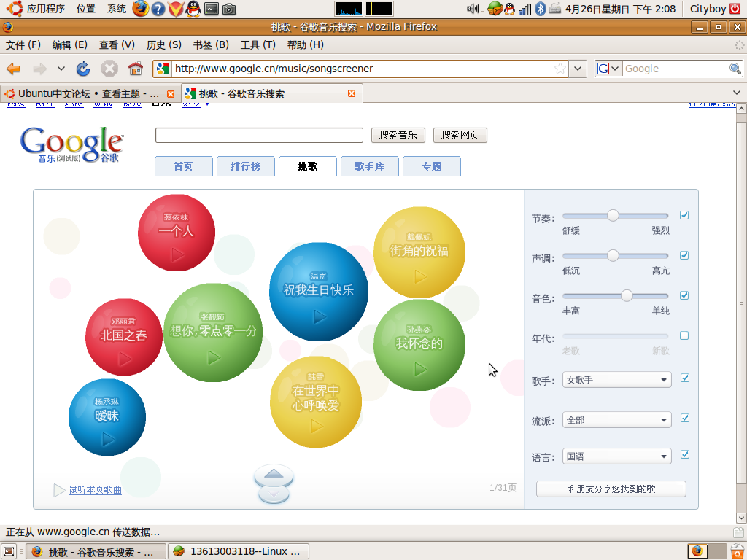
Task: Click the 搜索音乐 button
Action: tap(398, 135)
